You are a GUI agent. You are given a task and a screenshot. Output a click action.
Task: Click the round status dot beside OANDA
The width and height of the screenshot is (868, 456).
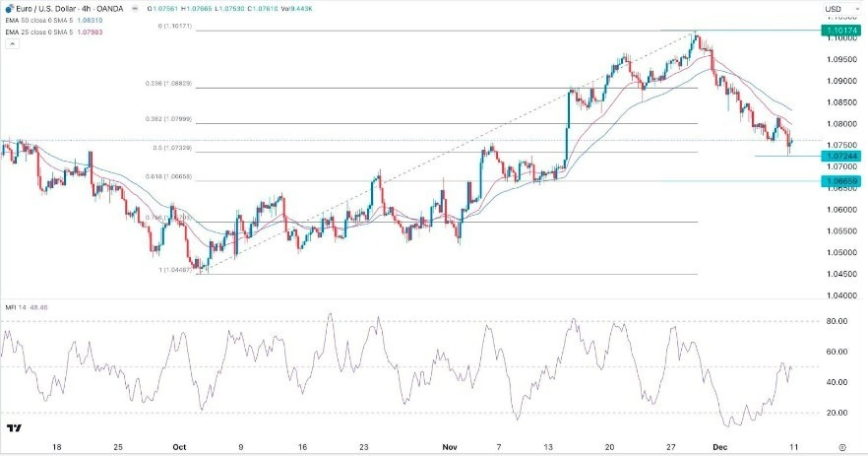tap(133, 9)
